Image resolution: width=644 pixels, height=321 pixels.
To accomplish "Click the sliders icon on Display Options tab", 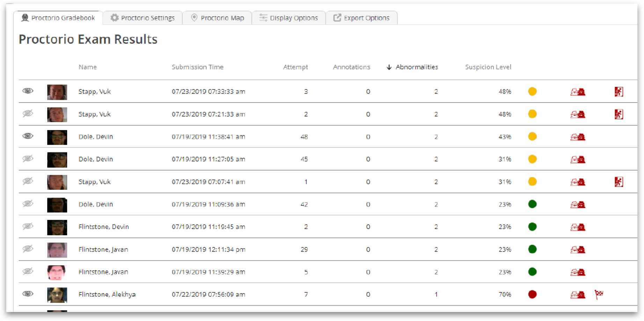I will pyautogui.click(x=263, y=17).
